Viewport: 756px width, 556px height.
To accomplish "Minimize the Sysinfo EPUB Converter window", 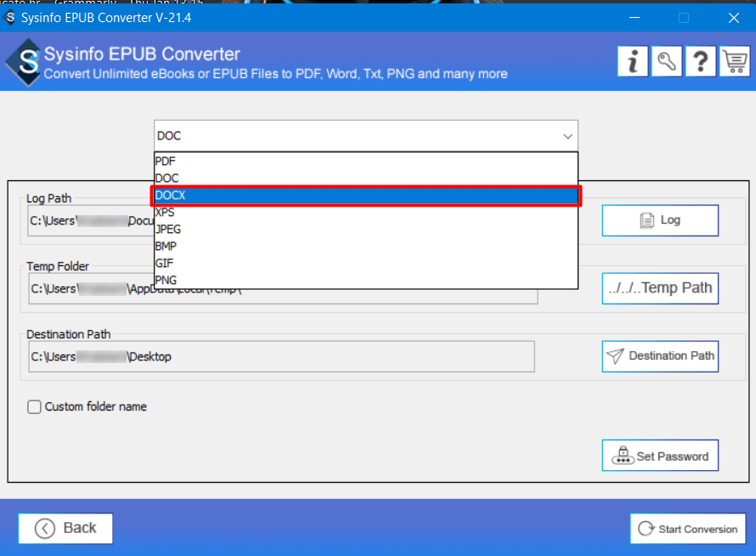I will [635, 18].
